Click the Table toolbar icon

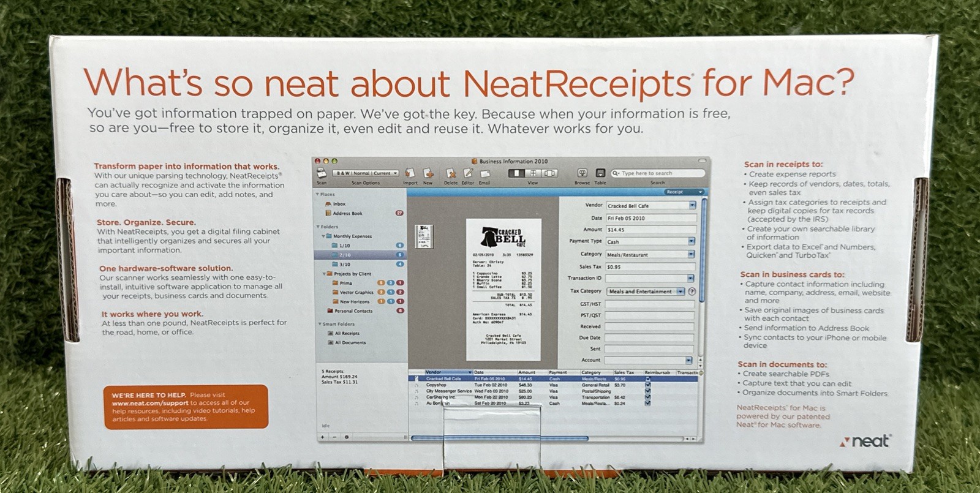[600, 173]
